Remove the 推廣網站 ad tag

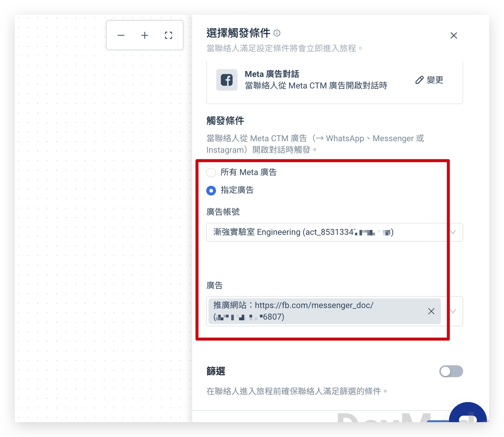tap(431, 311)
